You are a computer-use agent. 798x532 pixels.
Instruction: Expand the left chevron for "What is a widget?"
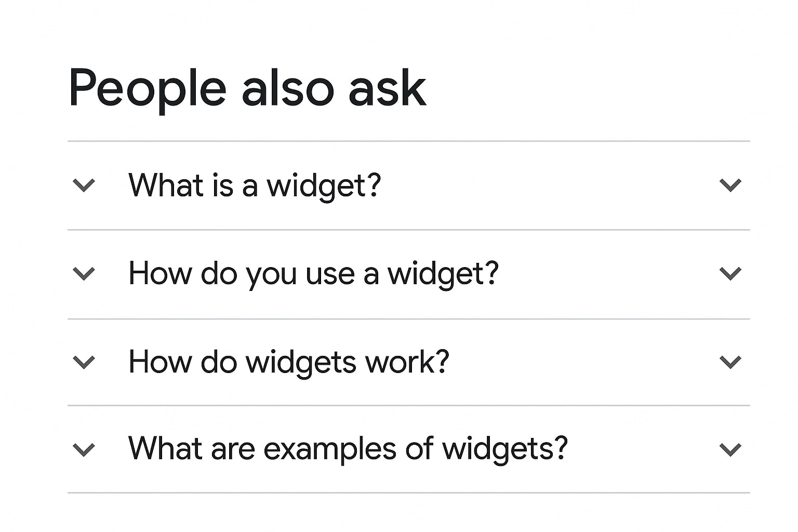click(x=84, y=185)
